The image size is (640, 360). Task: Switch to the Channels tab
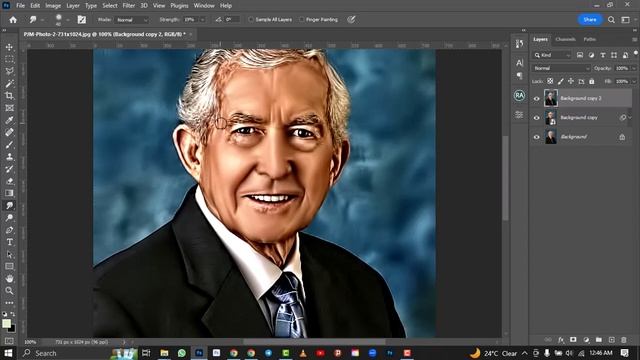(565, 39)
